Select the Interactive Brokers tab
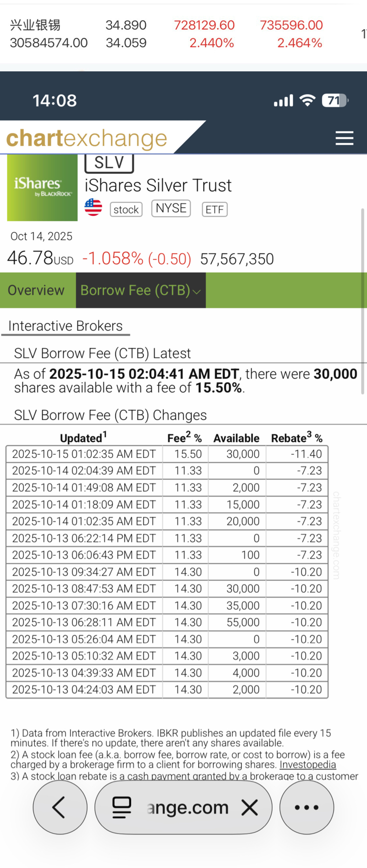Viewport: 367px width, 868px height. [65, 326]
